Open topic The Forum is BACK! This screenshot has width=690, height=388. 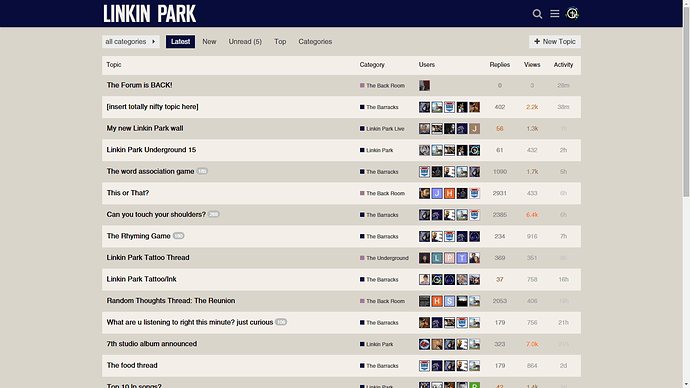pyautogui.click(x=139, y=85)
